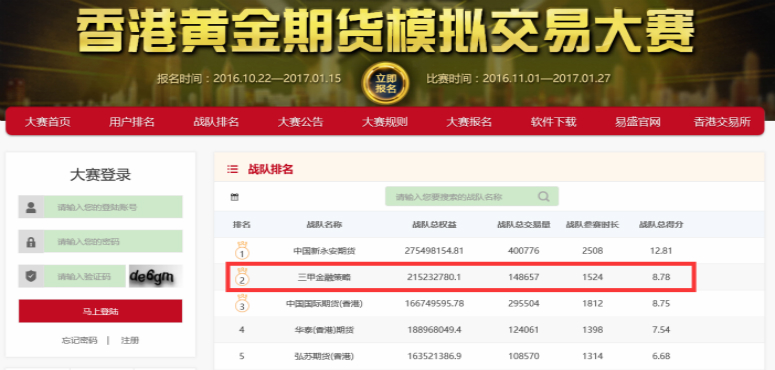Viewport: 775px width, 370px height.
Task: Click the search magnifier icon
Action: [544, 197]
